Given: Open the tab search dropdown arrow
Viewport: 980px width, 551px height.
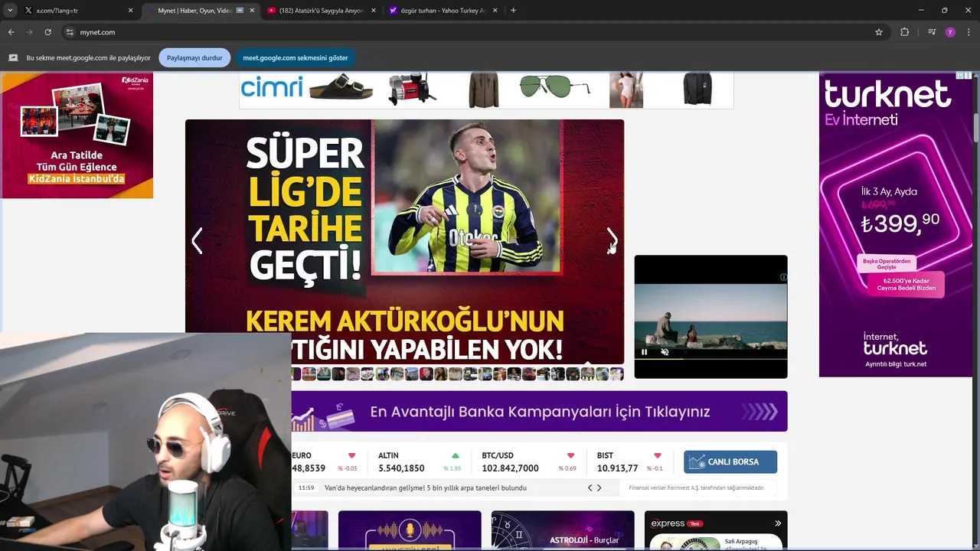Looking at the screenshot, I should (x=10, y=11).
